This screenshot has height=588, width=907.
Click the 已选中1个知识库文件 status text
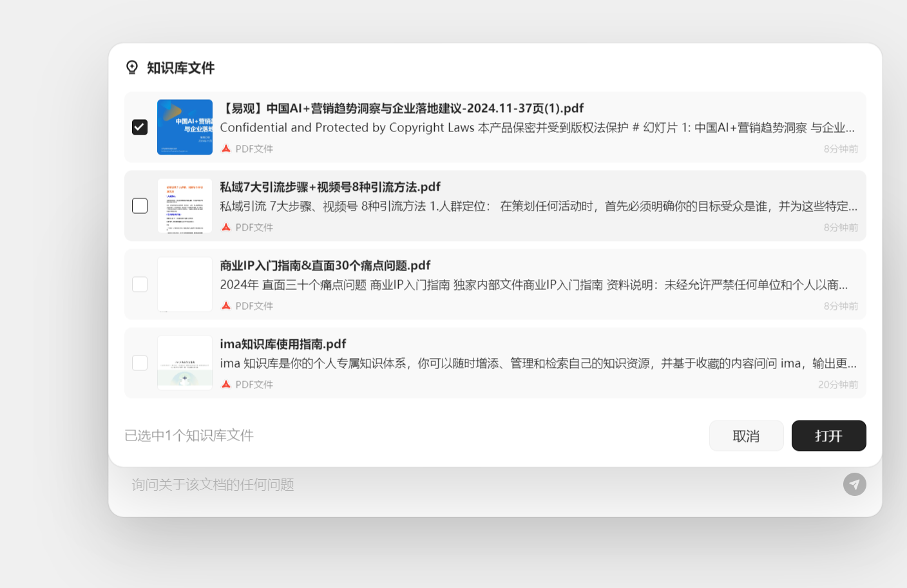click(188, 435)
